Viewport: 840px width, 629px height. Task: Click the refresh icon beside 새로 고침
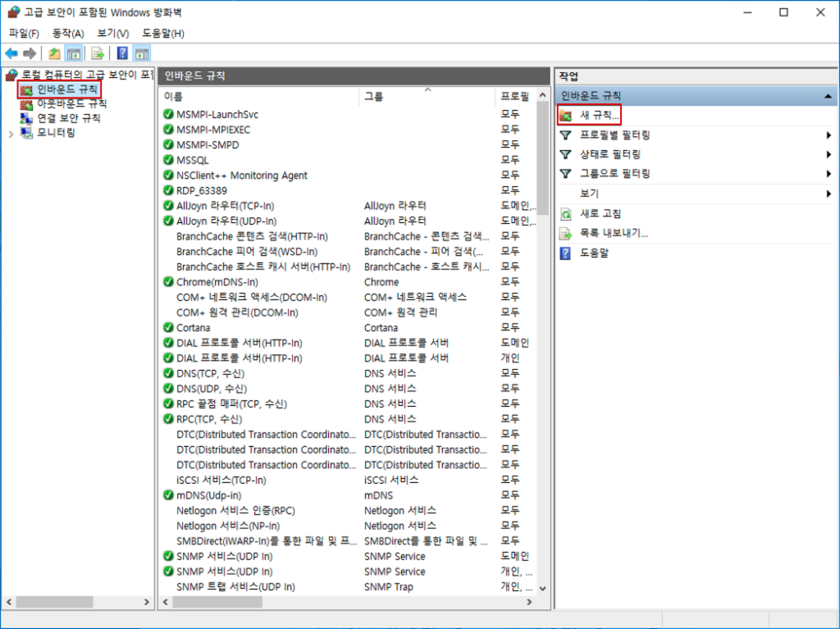[x=566, y=214]
